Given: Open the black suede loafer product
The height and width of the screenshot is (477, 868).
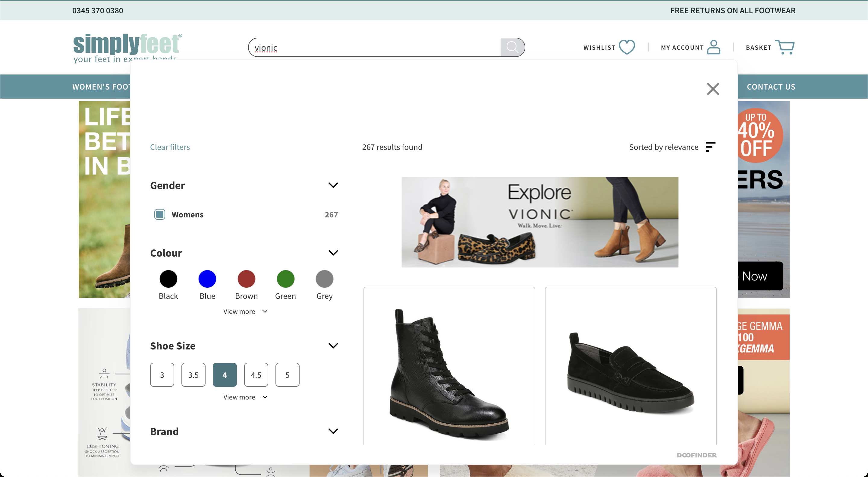Looking at the screenshot, I should click(x=631, y=366).
